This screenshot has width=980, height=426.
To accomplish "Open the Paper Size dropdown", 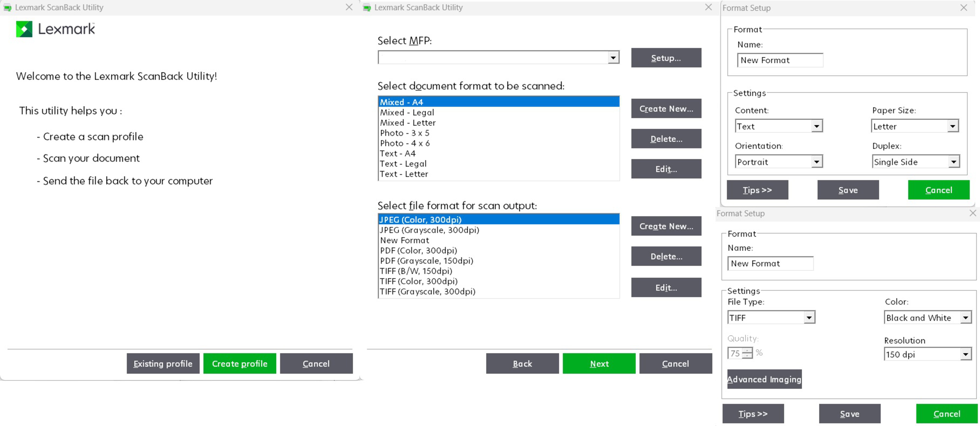I will point(952,126).
